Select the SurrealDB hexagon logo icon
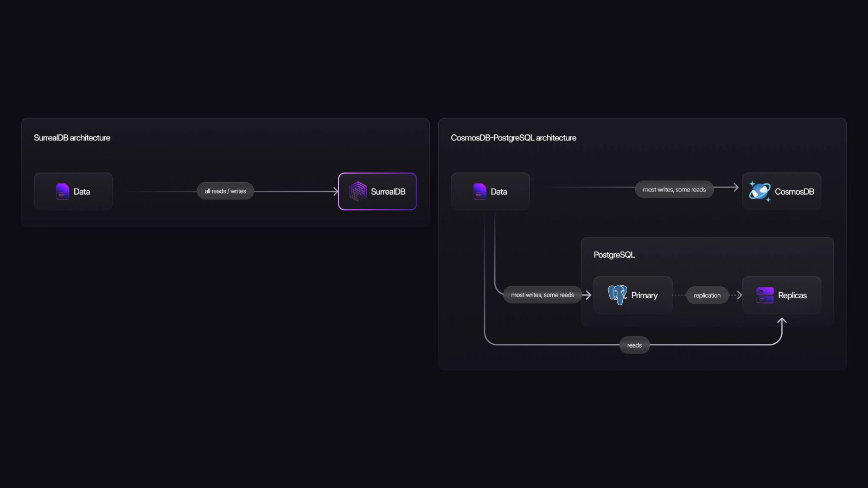Image resolution: width=868 pixels, height=488 pixels. [358, 191]
